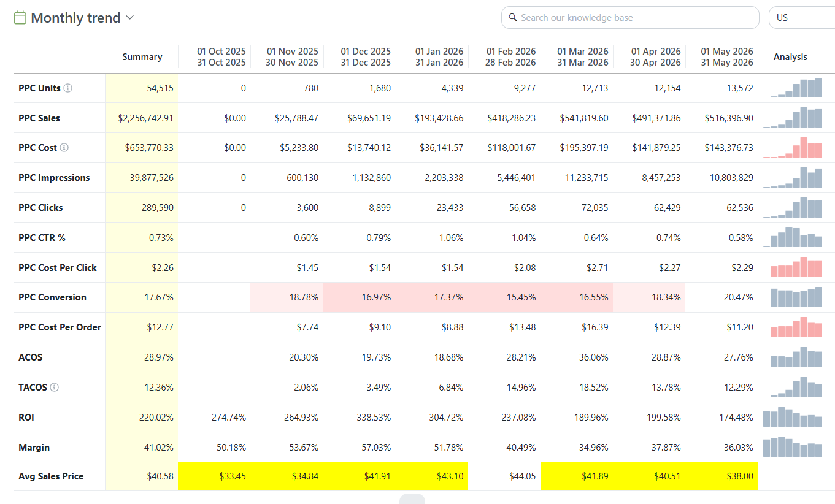The image size is (835, 504).
Task: Select the Summary column header
Action: [142, 57]
